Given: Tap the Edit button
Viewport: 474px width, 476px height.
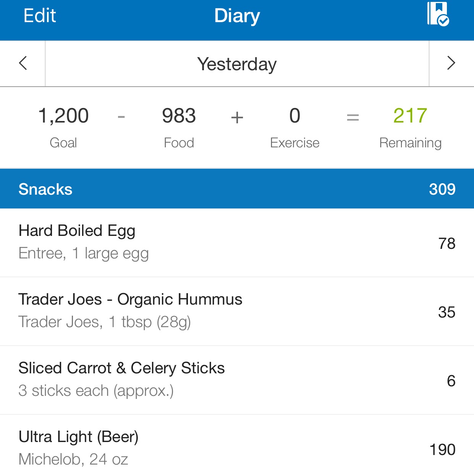Looking at the screenshot, I should [40, 16].
